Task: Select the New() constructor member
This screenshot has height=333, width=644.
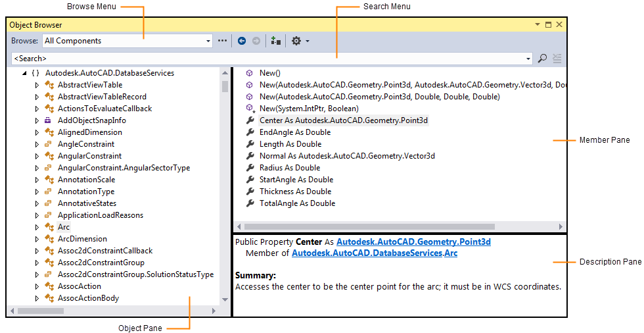Action: pos(270,73)
